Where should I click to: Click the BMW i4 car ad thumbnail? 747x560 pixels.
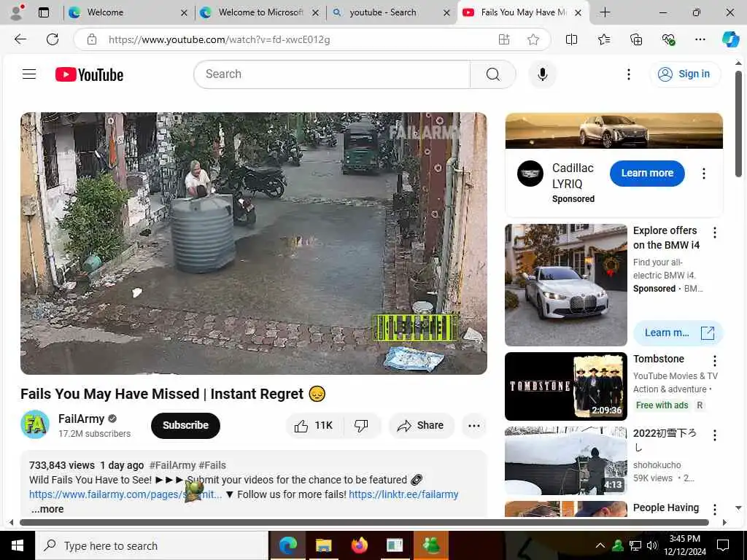pyautogui.click(x=566, y=285)
